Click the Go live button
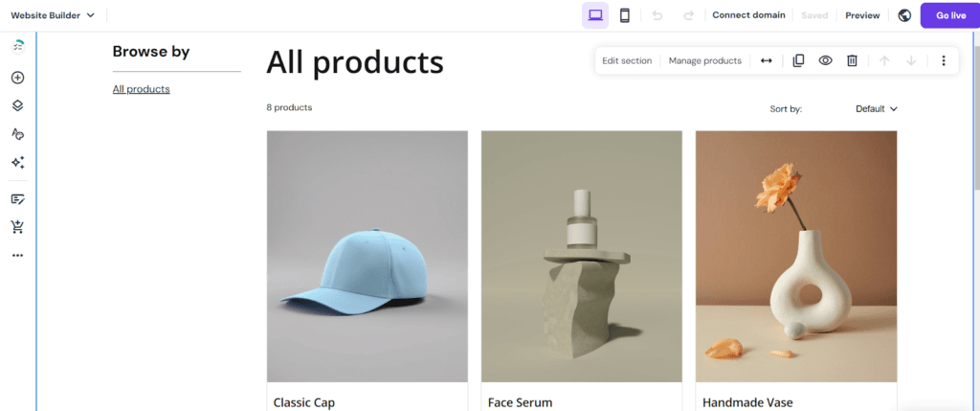The image size is (980, 411). pos(950,15)
